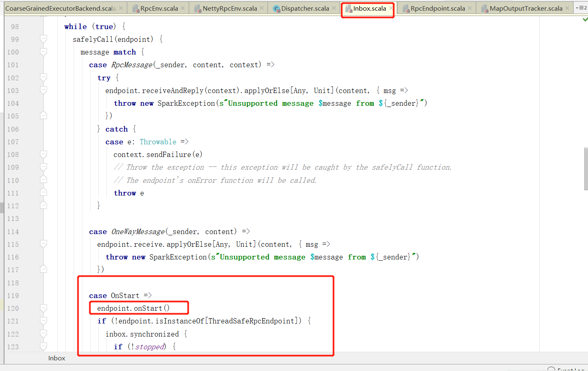Switch to the CoarseGrainedExecutorBackend.scala tab
588x371 pixels.
pyautogui.click(x=61, y=8)
